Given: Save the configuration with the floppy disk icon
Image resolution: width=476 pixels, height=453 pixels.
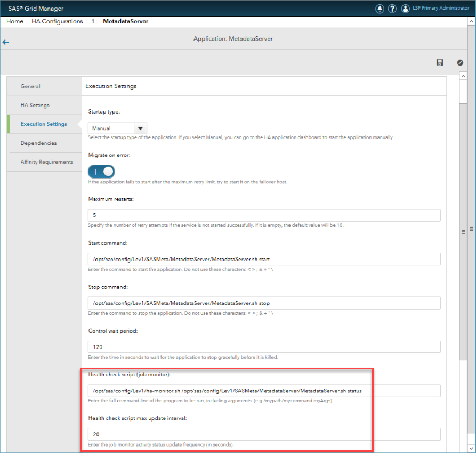Looking at the screenshot, I should pos(440,62).
